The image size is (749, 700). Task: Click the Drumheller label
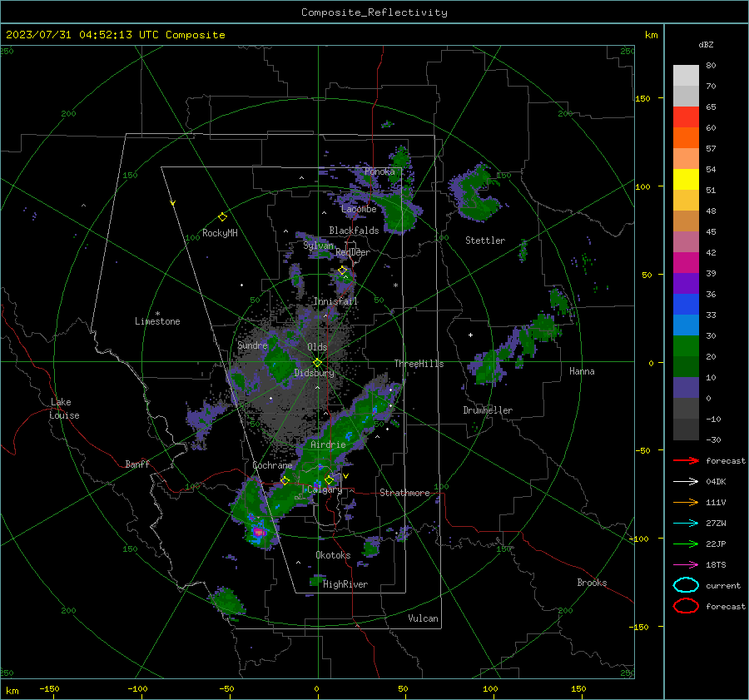pos(488,410)
